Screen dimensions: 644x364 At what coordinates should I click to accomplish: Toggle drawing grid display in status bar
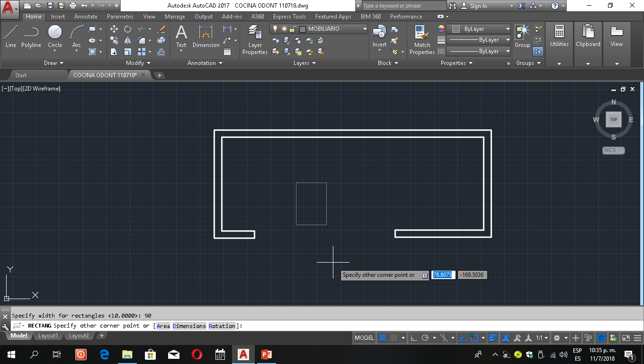point(382,338)
